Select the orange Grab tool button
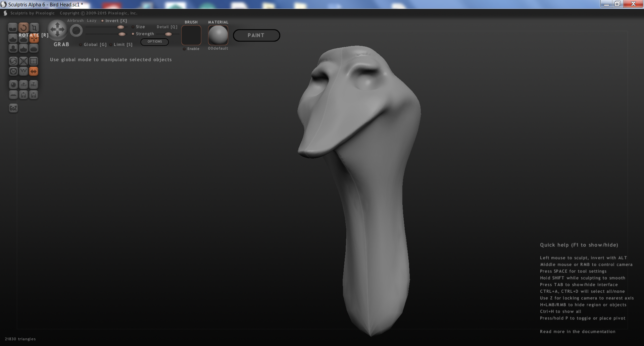644x346 pixels. point(34,39)
